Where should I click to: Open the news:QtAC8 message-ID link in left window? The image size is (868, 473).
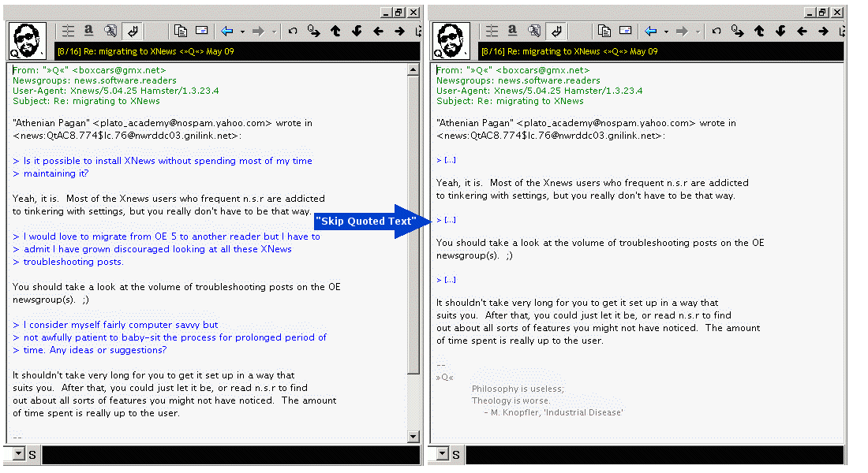[126, 136]
